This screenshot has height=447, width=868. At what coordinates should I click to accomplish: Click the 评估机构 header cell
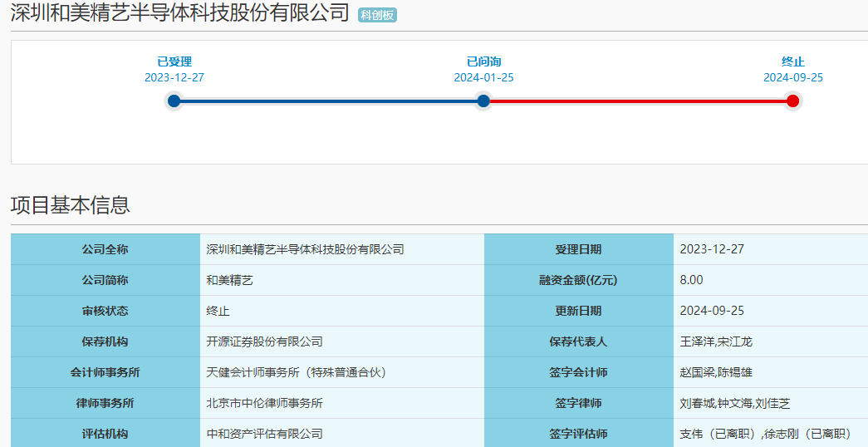coord(105,433)
